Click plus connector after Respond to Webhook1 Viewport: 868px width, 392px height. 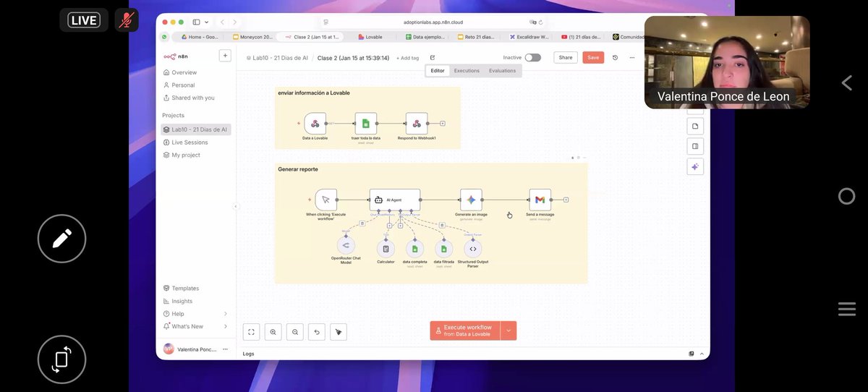coord(442,123)
